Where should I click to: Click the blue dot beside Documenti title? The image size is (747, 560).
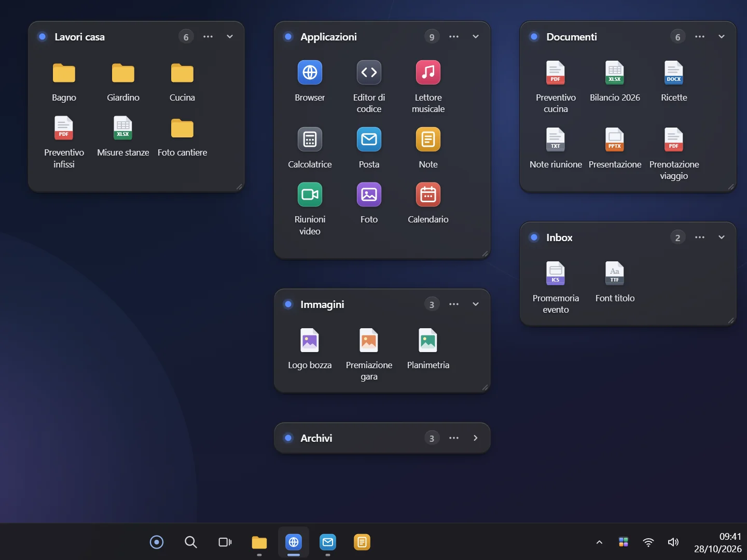pos(534,37)
